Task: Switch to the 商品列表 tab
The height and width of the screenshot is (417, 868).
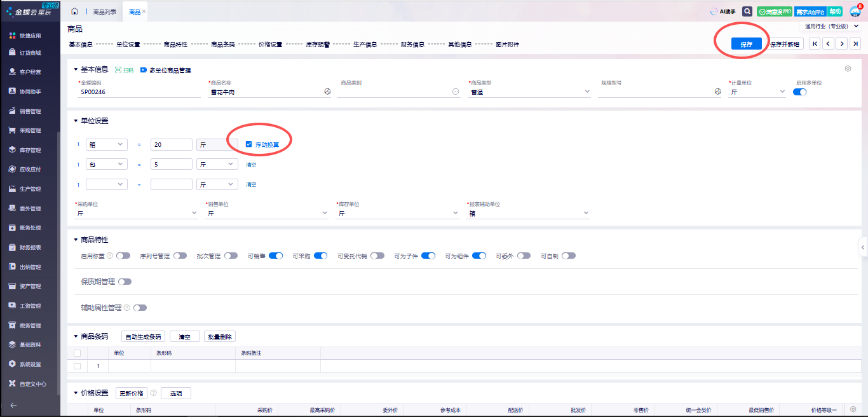Action: pos(104,12)
